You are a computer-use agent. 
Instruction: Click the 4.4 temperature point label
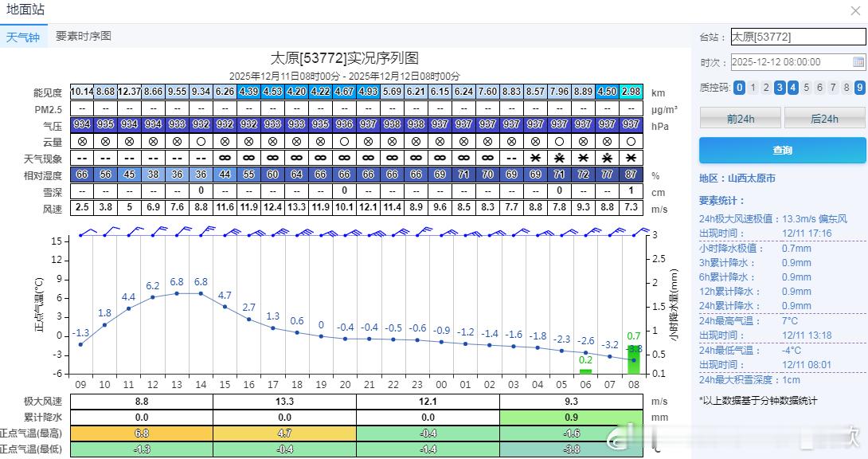(128, 297)
